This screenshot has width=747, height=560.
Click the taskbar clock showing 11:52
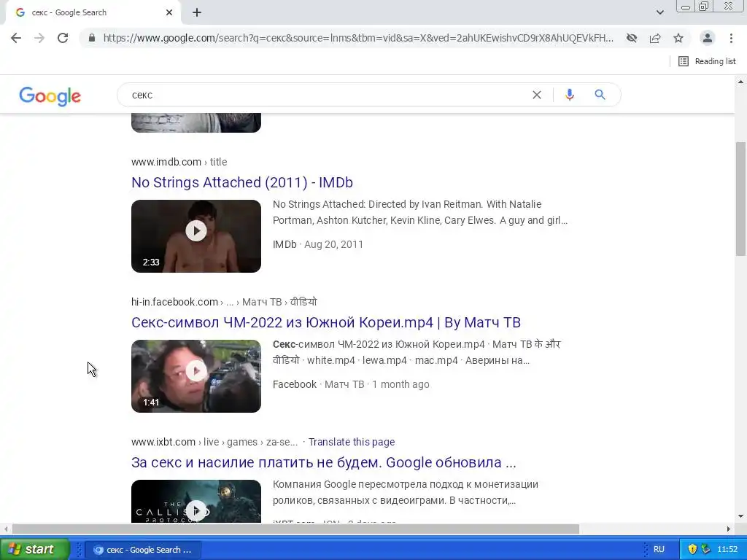tap(727, 549)
